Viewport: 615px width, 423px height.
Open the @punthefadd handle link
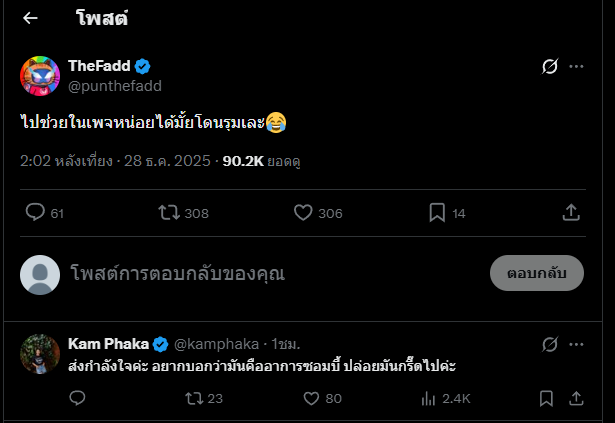(x=114, y=86)
